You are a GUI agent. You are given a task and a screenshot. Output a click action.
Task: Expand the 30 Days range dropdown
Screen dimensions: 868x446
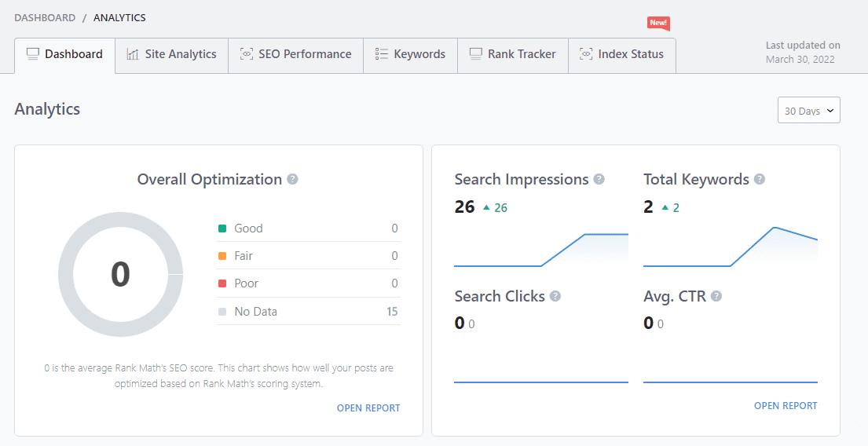coord(809,110)
